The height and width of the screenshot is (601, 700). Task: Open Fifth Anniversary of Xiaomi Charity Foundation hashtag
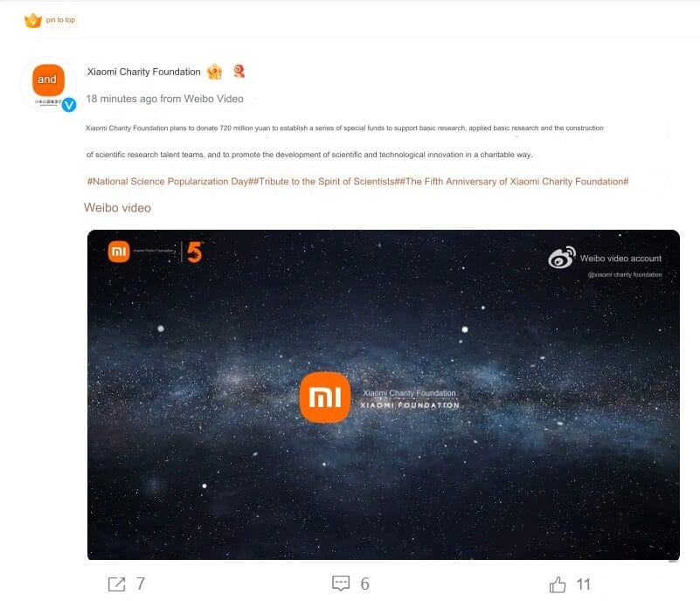(514, 182)
